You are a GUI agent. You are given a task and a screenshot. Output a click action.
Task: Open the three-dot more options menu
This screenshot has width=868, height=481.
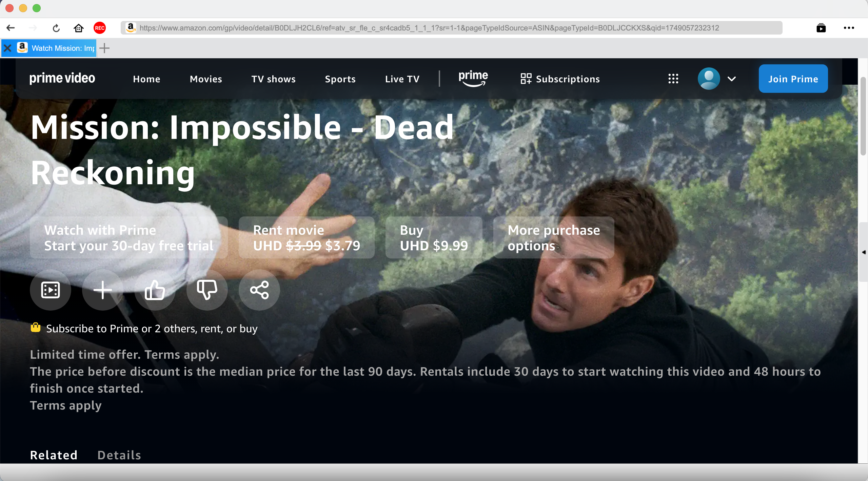[x=849, y=28]
